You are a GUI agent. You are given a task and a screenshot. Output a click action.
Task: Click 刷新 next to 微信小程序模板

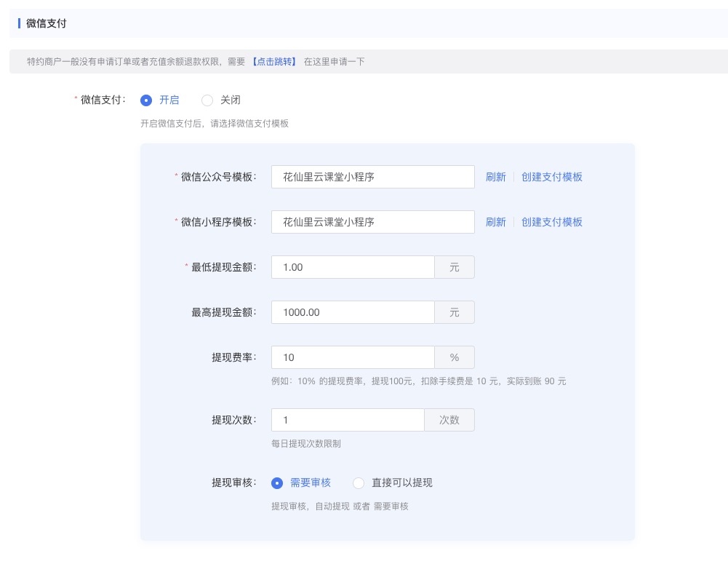point(495,222)
